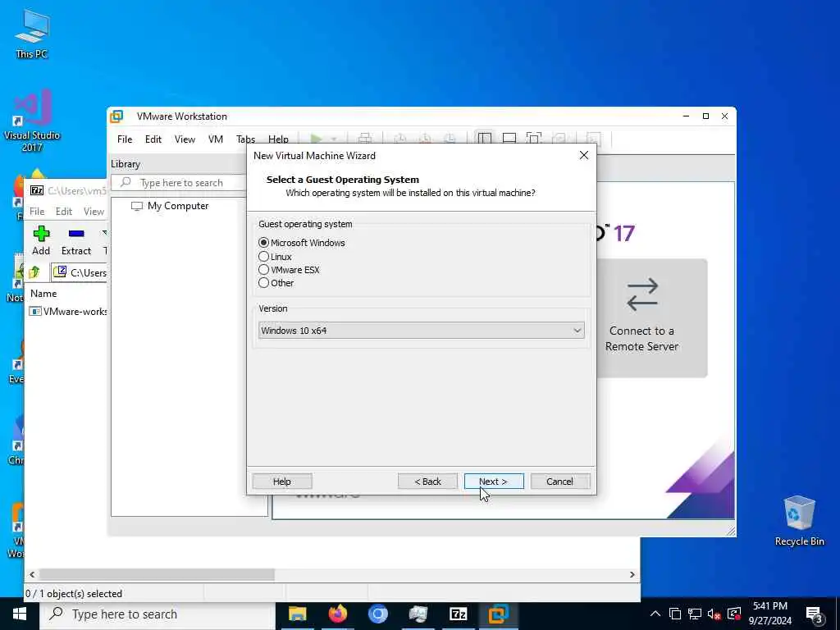Open the VM menu in VMware Workstation

tap(216, 139)
